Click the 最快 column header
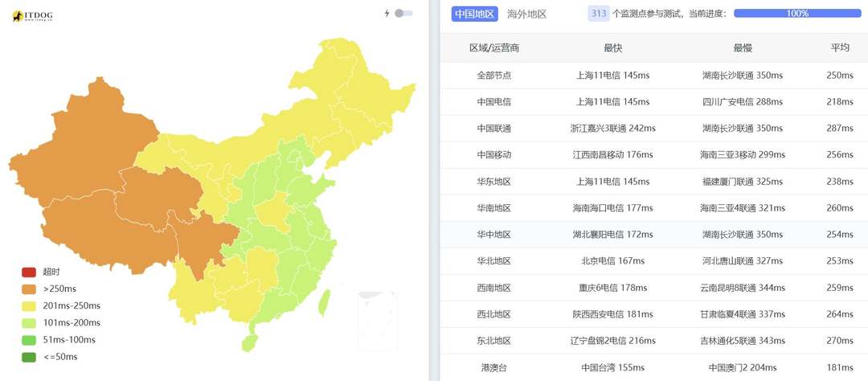The height and width of the screenshot is (381, 868). (x=612, y=47)
